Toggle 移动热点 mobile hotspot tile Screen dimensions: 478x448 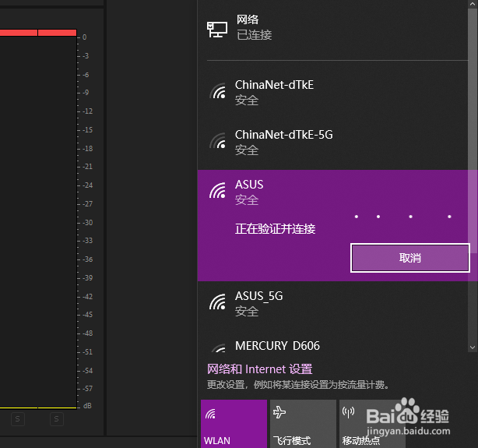(372, 424)
